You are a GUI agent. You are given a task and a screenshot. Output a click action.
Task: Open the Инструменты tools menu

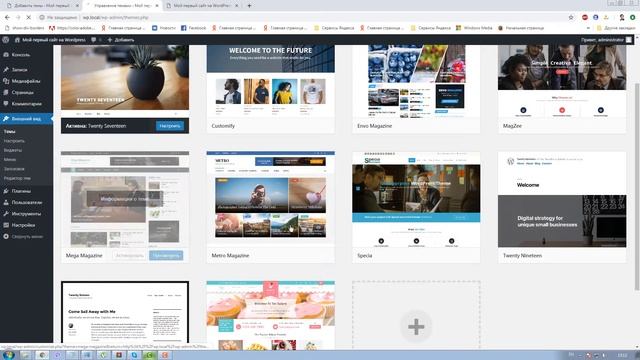pos(26,214)
